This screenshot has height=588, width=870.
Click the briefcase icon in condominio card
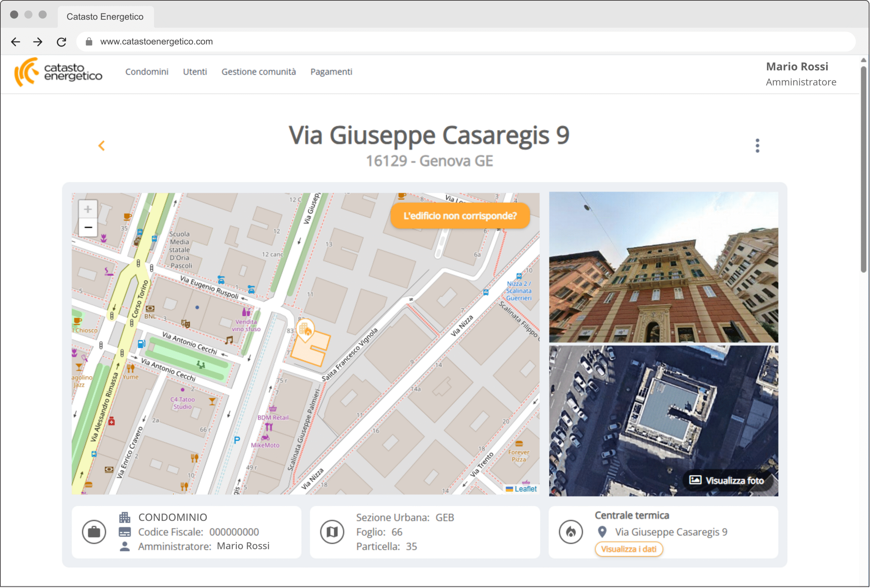click(94, 532)
